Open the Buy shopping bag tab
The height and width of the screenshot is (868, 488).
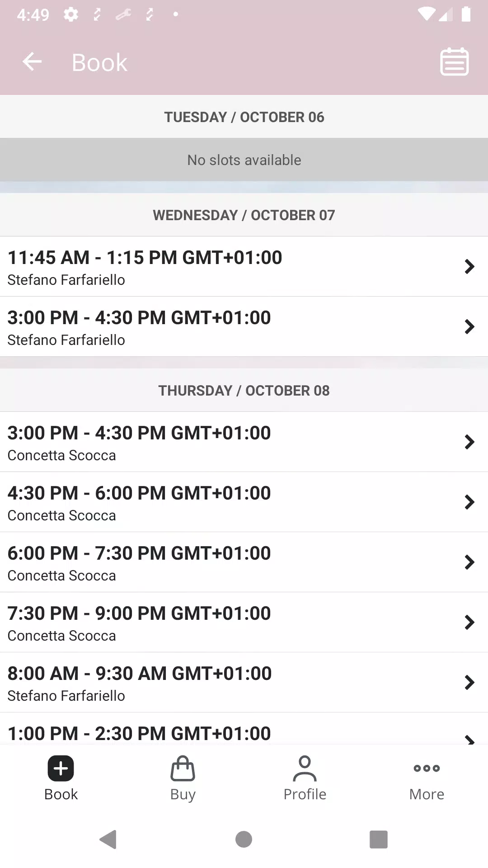tap(183, 778)
